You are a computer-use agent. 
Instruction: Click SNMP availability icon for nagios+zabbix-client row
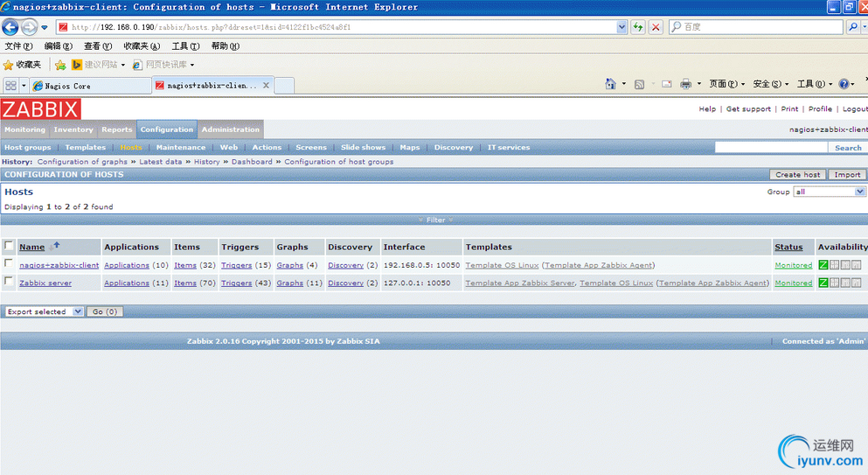click(834, 265)
